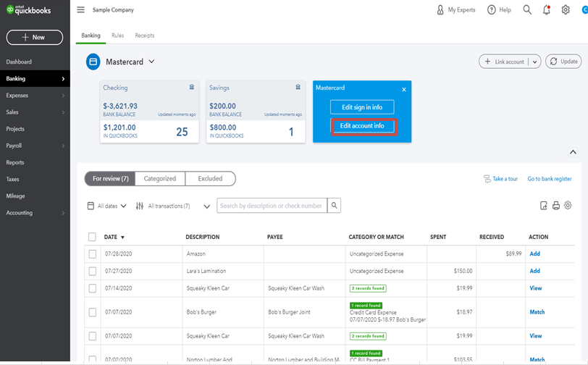Click the filter sliders icon
588x365 pixels.
[x=140, y=206]
